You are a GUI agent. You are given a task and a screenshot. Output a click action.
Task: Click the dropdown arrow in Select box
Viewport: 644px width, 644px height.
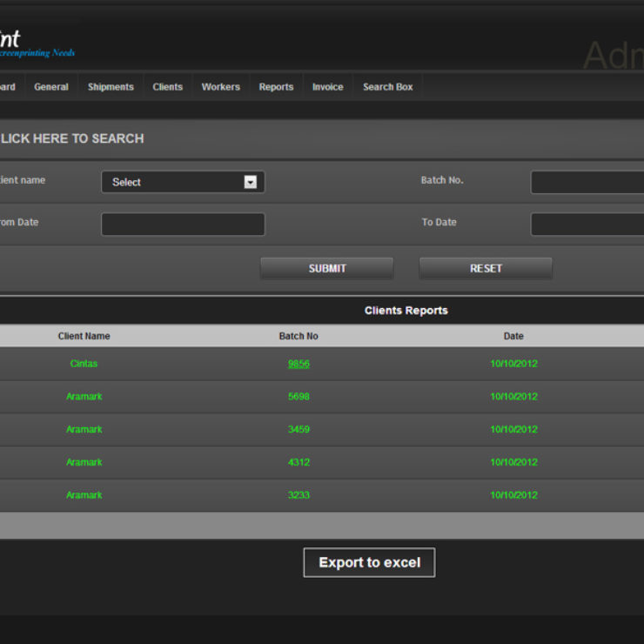tap(251, 182)
